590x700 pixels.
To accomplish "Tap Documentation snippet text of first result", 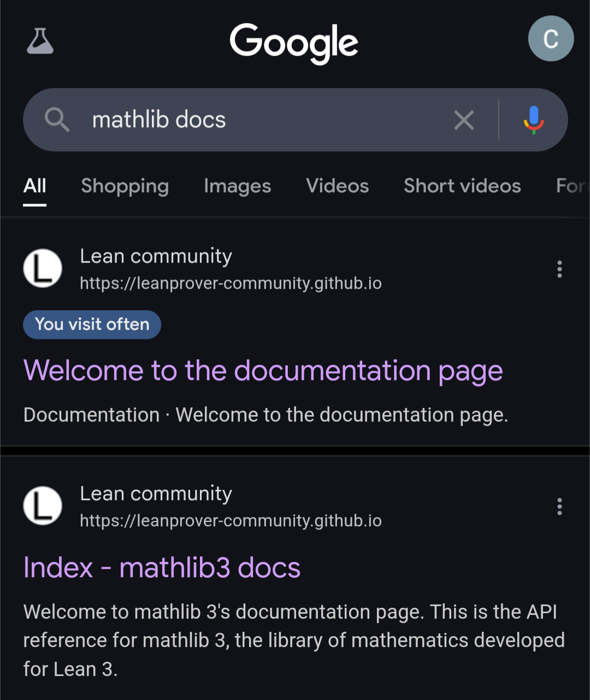I will [266, 415].
